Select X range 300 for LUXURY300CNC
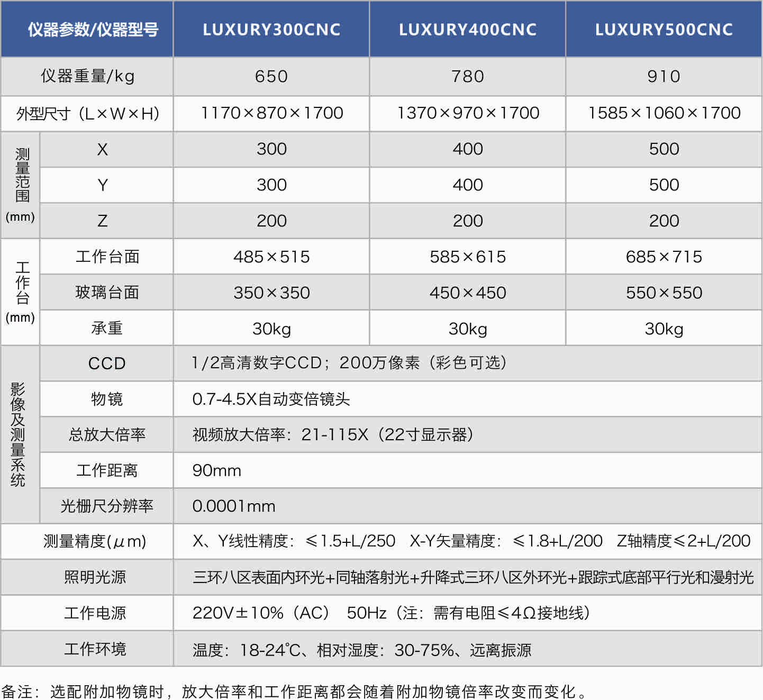This screenshot has width=763, height=700. [x=271, y=149]
